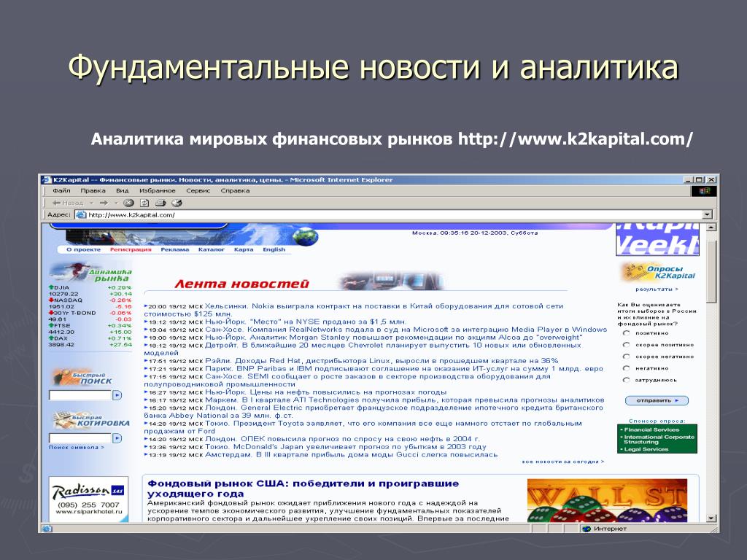Open the 'О проекте' link
This screenshot has width=747, height=560.
click(83, 249)
